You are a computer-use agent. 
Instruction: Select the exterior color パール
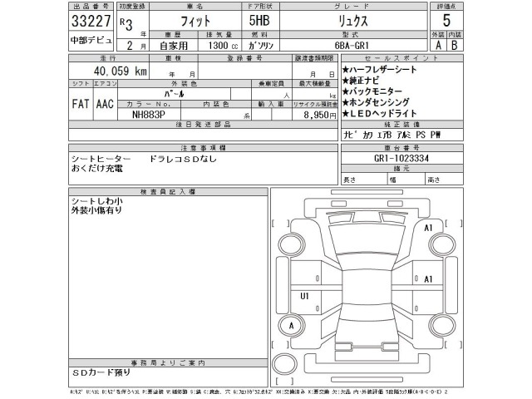174,94
